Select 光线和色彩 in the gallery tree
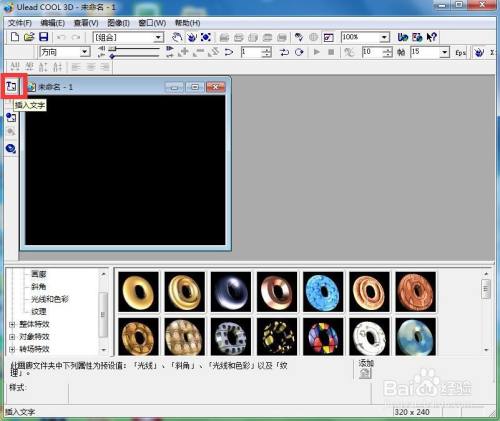The image size is (500, 421). [50, 299]
